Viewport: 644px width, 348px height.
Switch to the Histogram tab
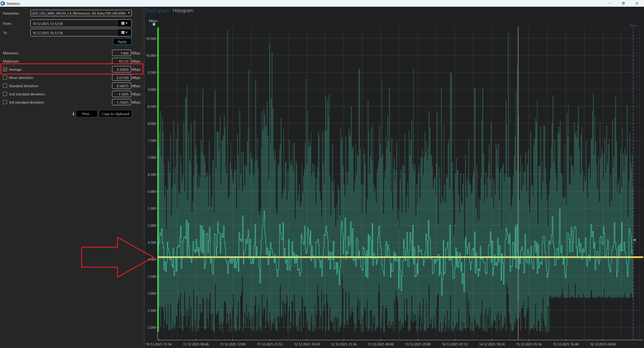pos(183,11)
